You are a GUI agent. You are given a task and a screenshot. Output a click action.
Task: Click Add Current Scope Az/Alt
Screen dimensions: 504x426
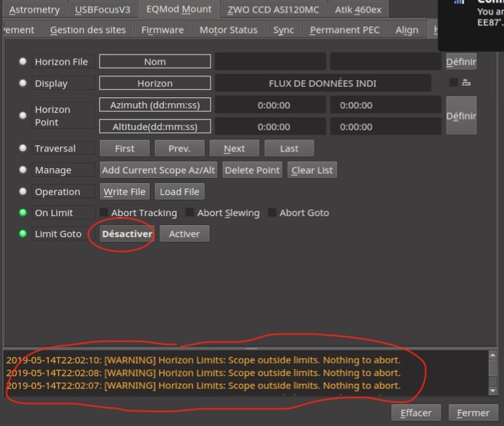tap(158, 170)
